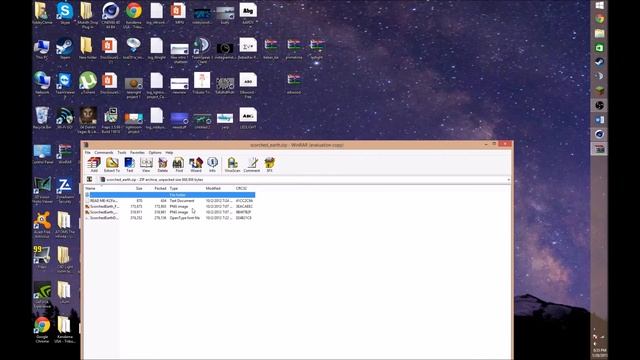Screen dimensions: 640x360
Task: Select the Skype desktop shortcut
Action: 65,13
